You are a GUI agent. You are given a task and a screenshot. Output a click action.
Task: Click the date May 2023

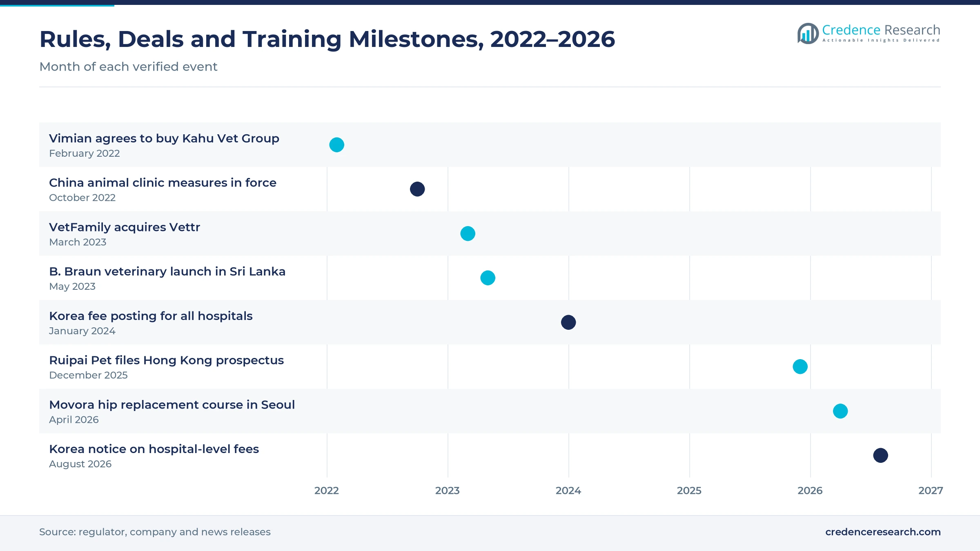click(72, 287)
